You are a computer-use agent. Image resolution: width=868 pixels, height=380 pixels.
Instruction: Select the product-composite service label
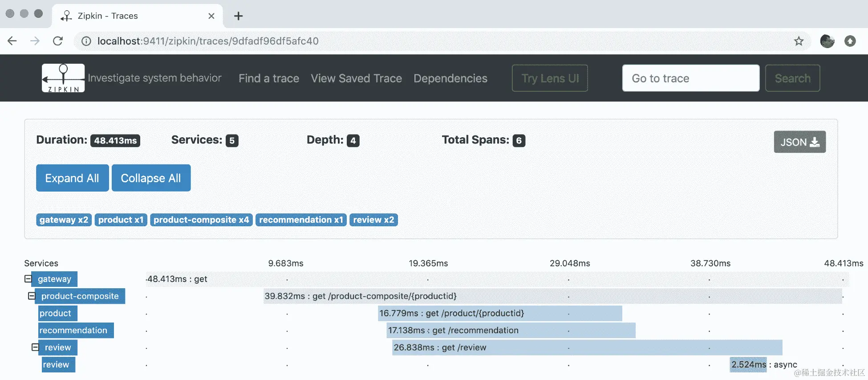point(80,296)
